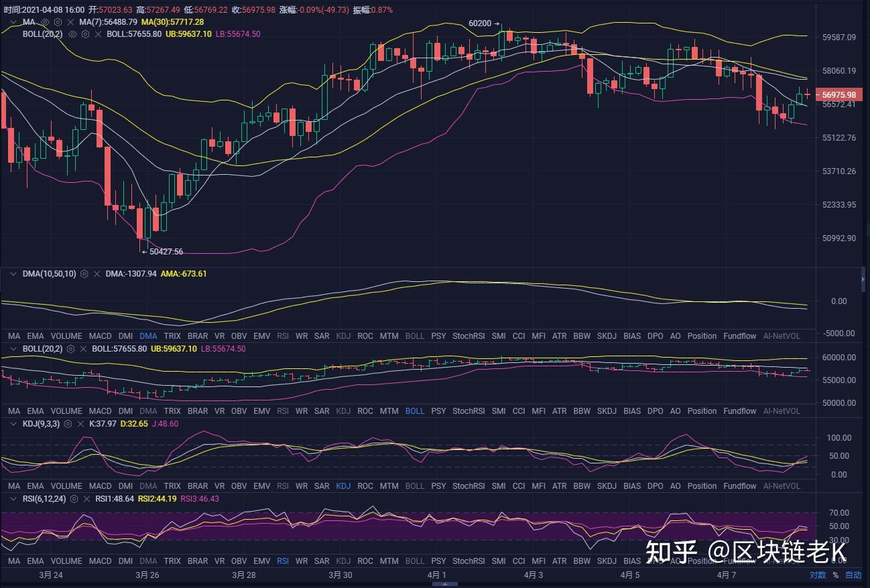Select VOLUME tab under the DMA chart
The image size is (870, 588).
pyautogui.click(x=66, y=336)
